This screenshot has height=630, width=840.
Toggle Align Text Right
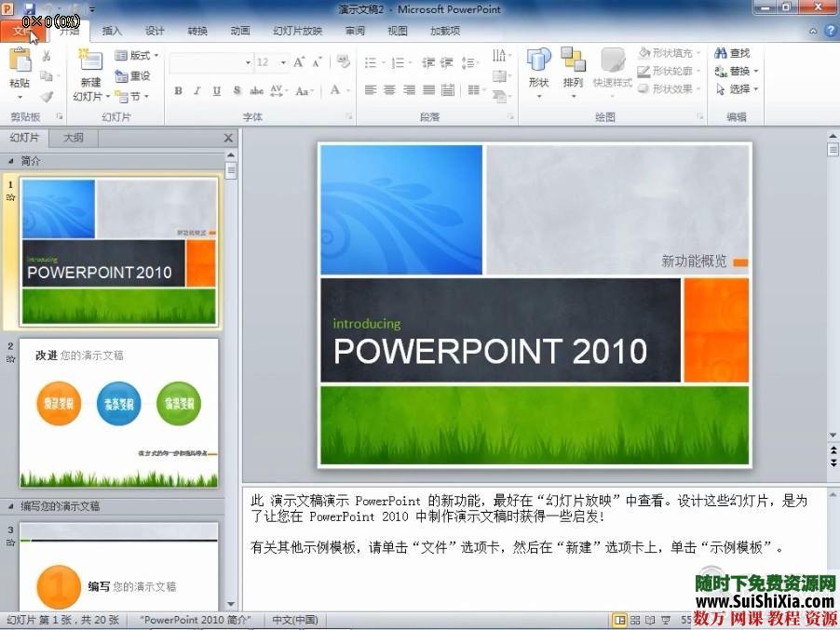(x=409, y=90)
